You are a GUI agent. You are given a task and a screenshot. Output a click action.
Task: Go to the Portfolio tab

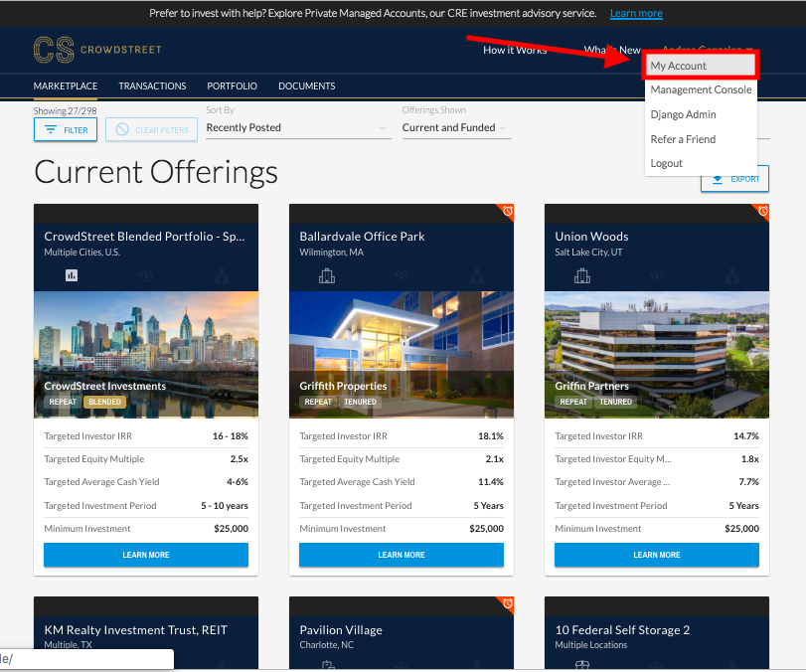[x=232, y=85]
